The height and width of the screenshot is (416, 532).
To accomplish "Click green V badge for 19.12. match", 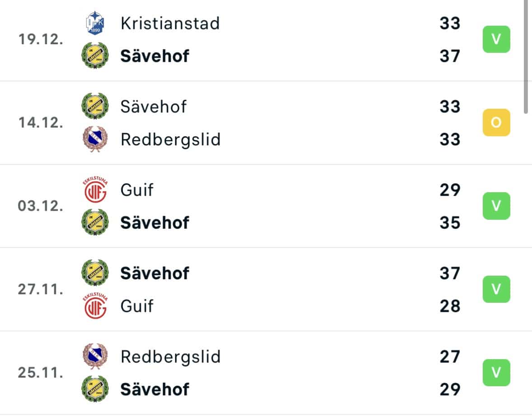I will (x=496, y=39).
